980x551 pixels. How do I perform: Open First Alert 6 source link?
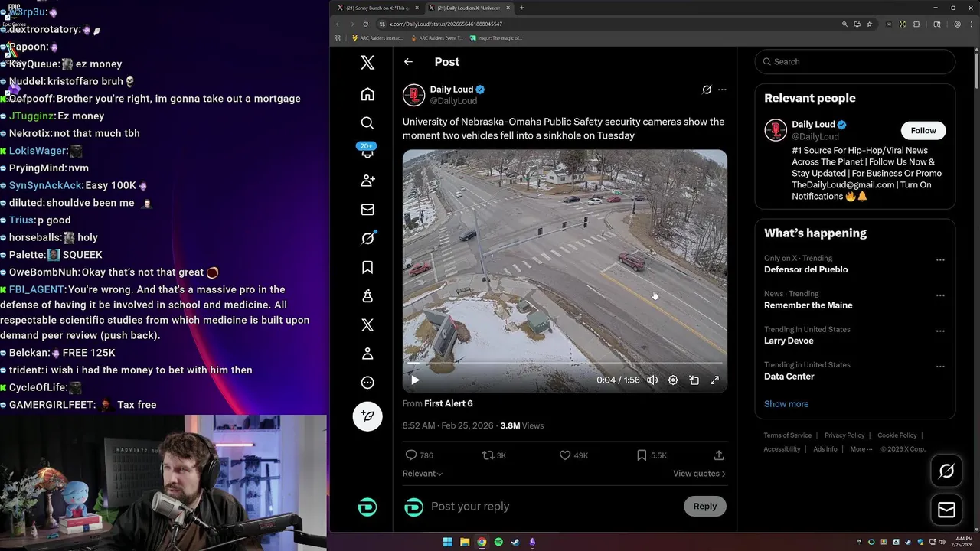tap(449, 403)
